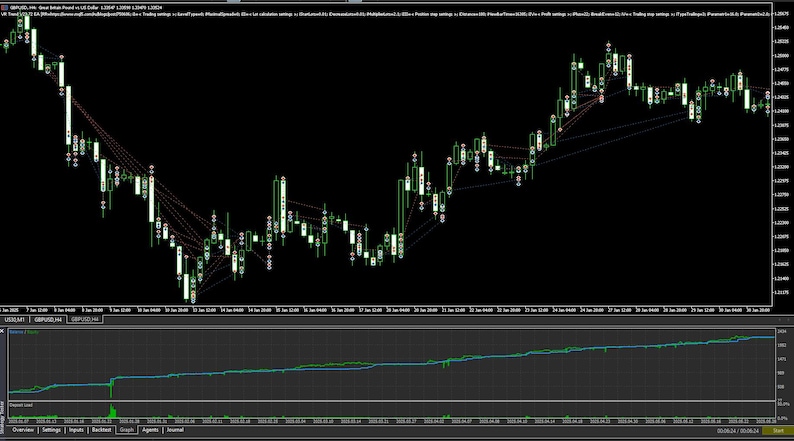The height and width of the screenshot is (441, 794).
Task: Open the Journal tab in Strategy Tester
Action: click(x=175, y=430)
